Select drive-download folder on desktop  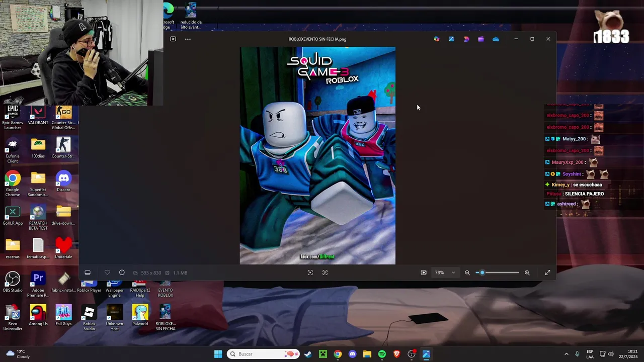63,216
